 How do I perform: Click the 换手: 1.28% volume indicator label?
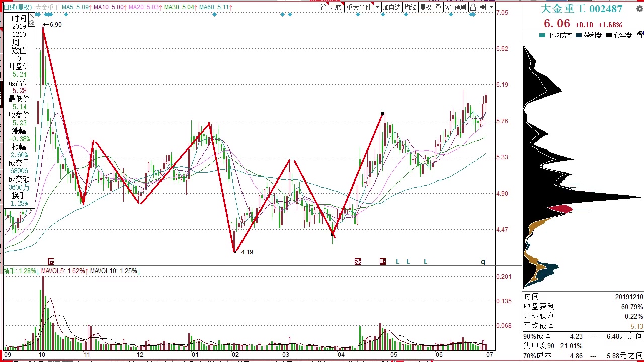pyautogui.click(x=20, y=271)
